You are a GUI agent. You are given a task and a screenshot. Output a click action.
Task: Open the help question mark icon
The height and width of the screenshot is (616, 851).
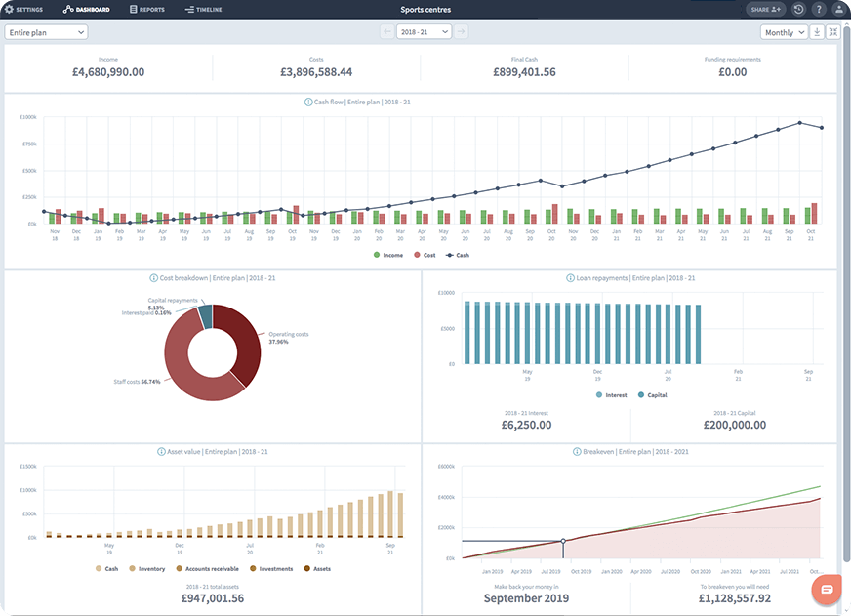(819, 10)
